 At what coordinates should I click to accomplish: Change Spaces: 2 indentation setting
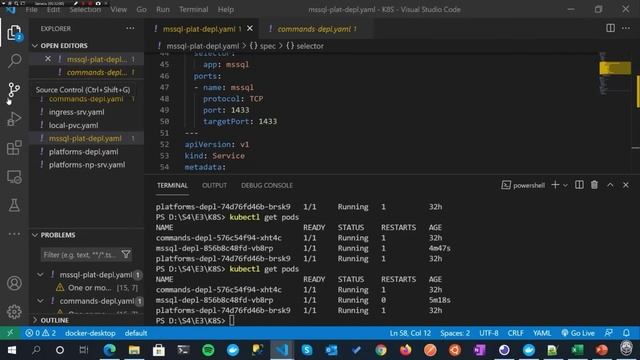455,333
